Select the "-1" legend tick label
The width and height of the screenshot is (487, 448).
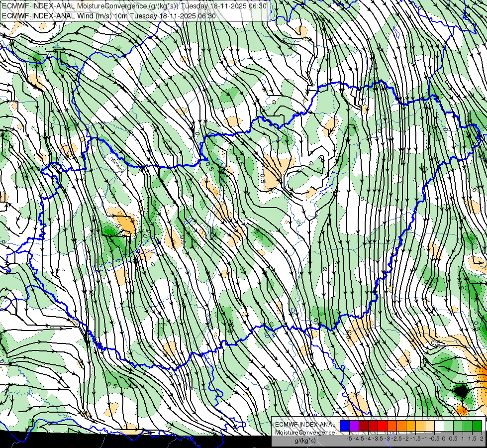pos(425,439)
